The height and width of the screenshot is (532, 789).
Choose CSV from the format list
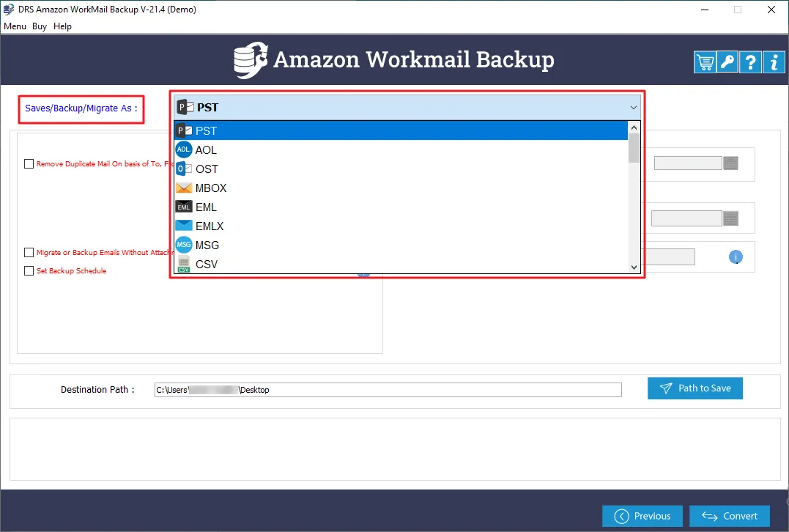401,265
